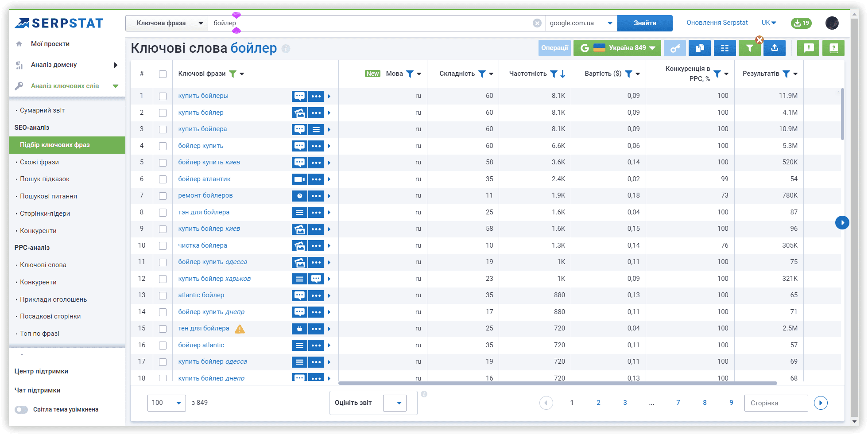Tick the checkbox for бойлер купить киев
This screenshot has width=868, height=435.
163,163
